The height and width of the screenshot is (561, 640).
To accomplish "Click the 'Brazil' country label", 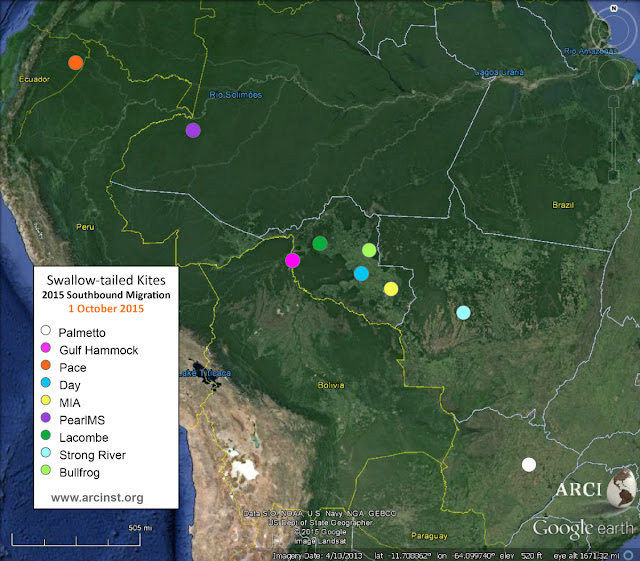I will (563, 205).
